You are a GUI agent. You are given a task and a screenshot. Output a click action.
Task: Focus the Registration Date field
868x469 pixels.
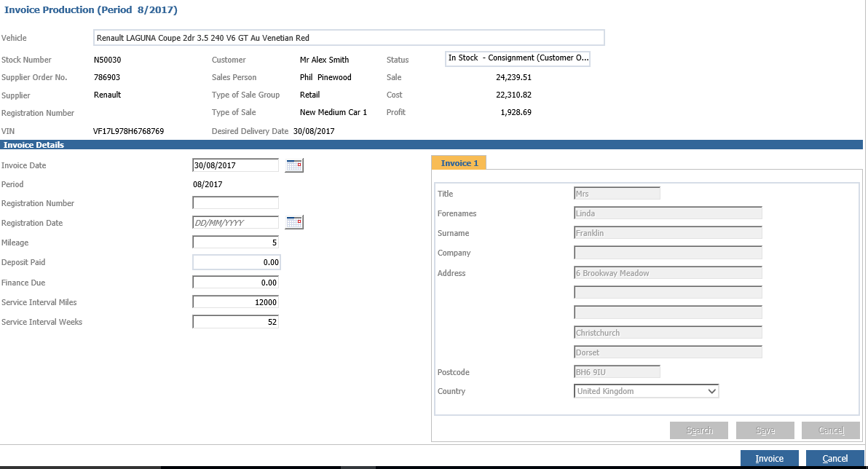236,223
